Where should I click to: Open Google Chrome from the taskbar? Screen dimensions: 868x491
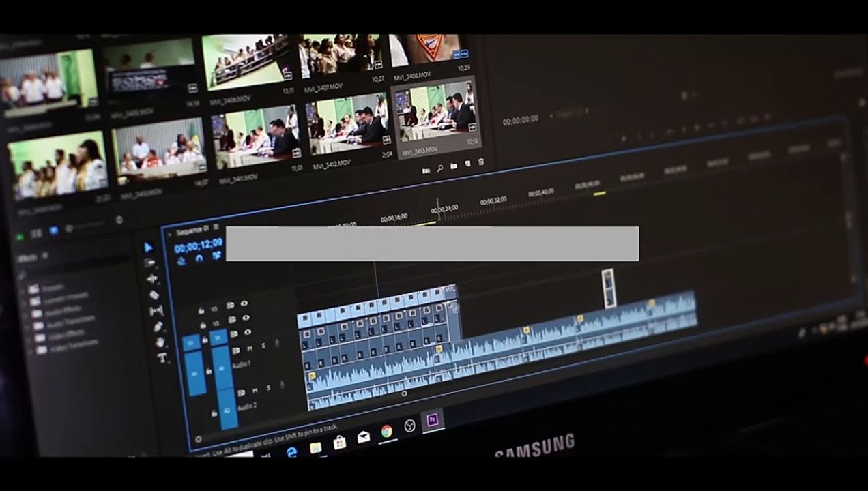click(387, 430)
